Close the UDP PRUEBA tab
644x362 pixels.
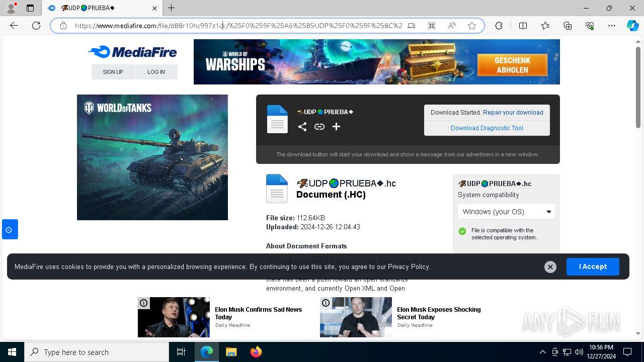click(x=155, y=8)
